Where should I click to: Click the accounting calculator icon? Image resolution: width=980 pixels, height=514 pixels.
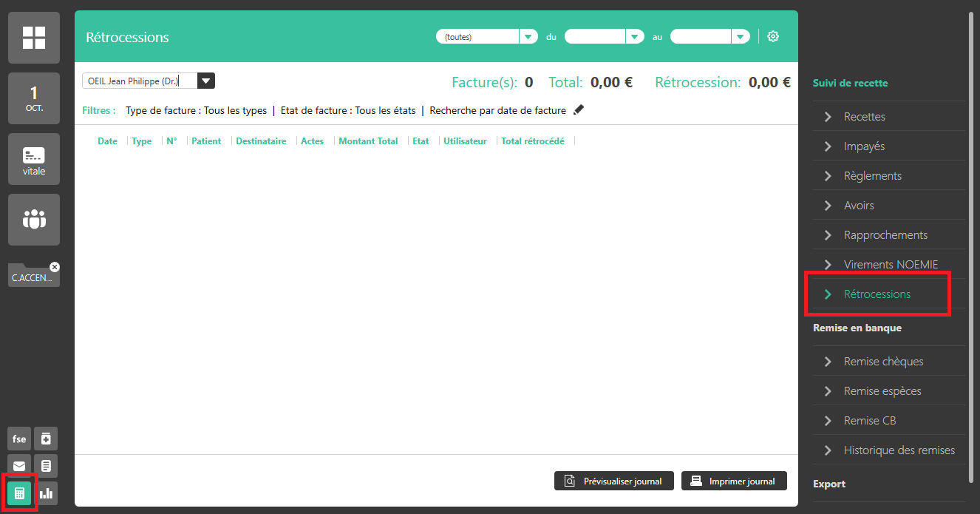19,493
